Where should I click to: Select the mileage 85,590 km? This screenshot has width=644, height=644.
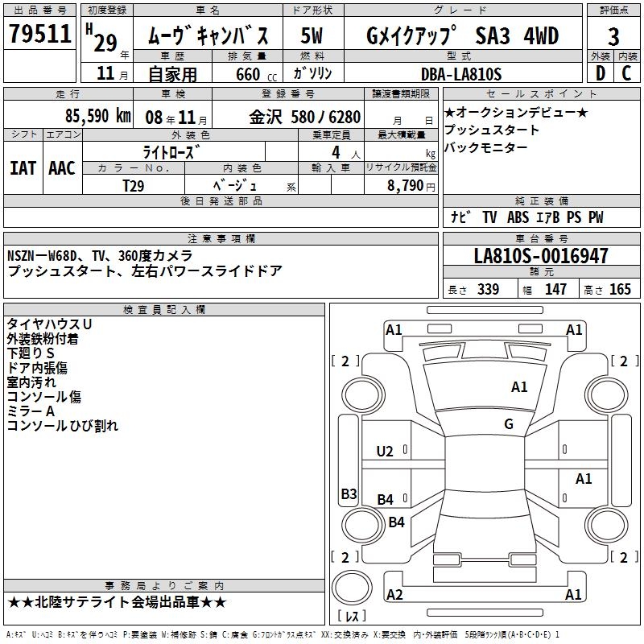(x=97, y=116)
